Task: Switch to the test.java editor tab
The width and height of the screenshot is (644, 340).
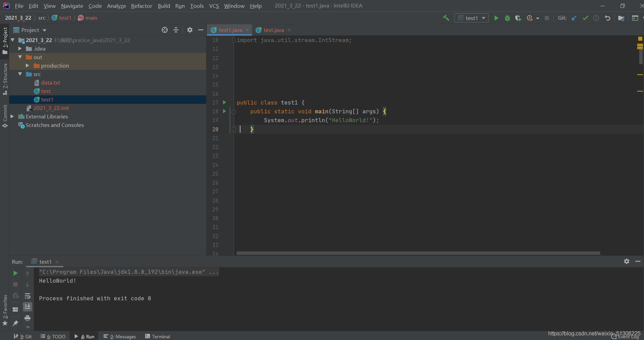Action: coord(273,30)
